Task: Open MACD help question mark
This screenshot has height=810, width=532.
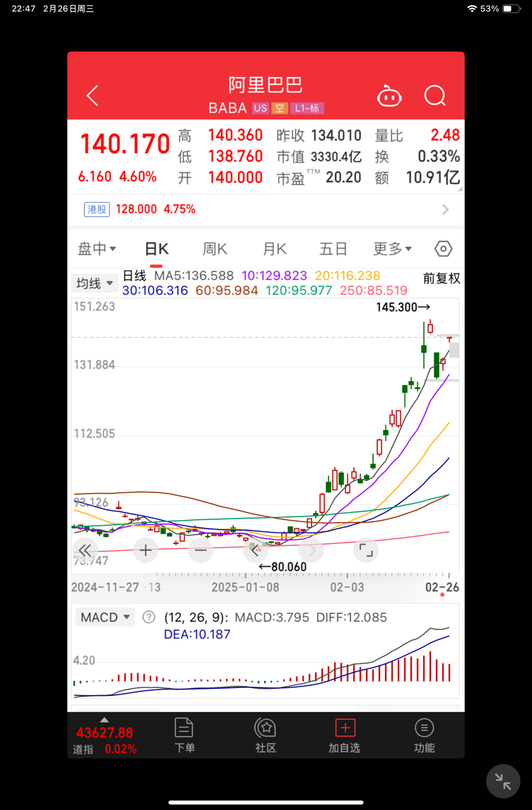Action: pos(149,618)
